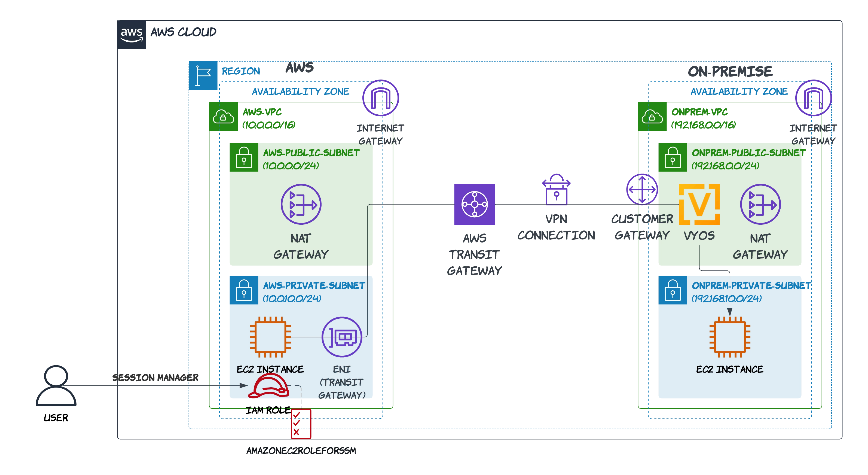Select the AWS-side AVAILABILITY ZONE label

coord(301,91)
